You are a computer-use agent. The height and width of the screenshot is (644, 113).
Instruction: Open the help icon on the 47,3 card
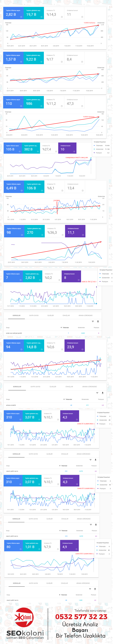tap(82, 106)
